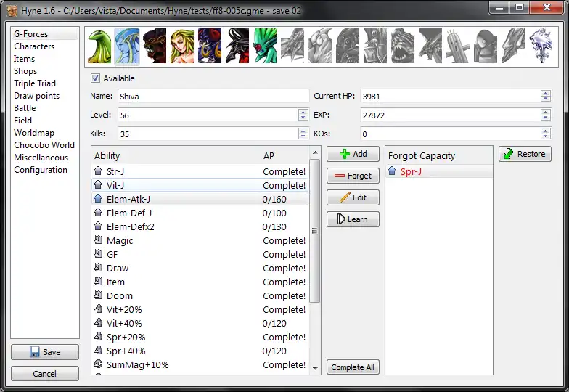The height and width of the screenshot is (392, 569).
Task: Select the Ifrit G-Force portrait
Action: click(155, 46)
